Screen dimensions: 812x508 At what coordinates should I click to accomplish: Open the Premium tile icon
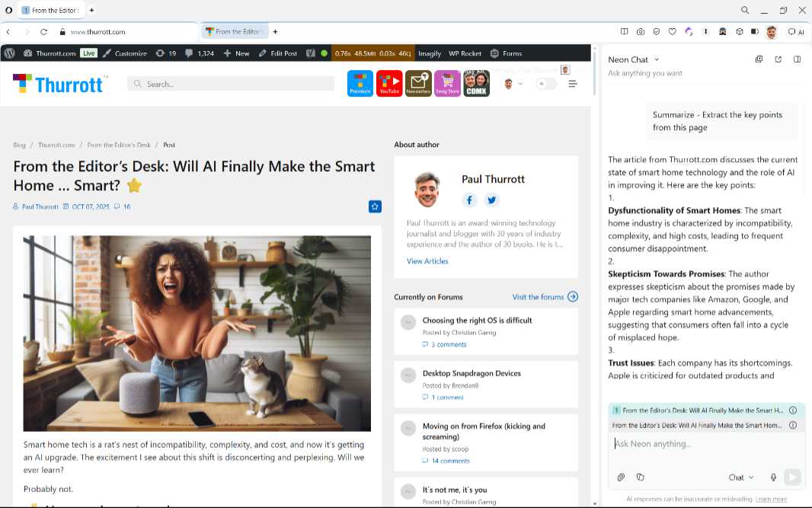pyautogui.click(x=360, y=83)
